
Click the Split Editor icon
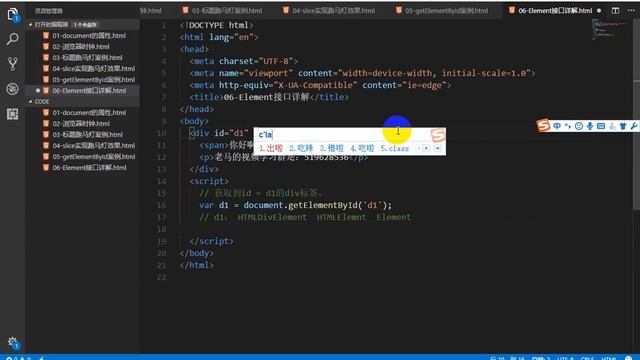tap(615, 11)
